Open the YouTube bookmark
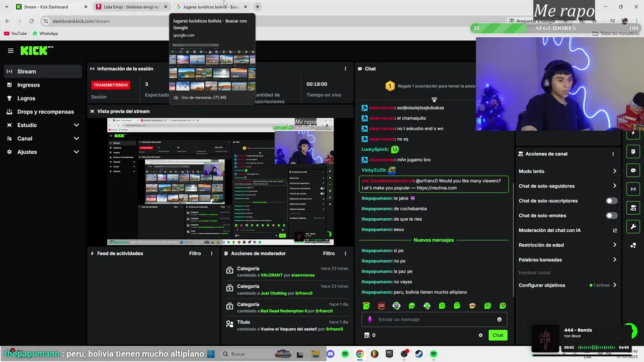 pyautogui.click(x=15, y=34)
